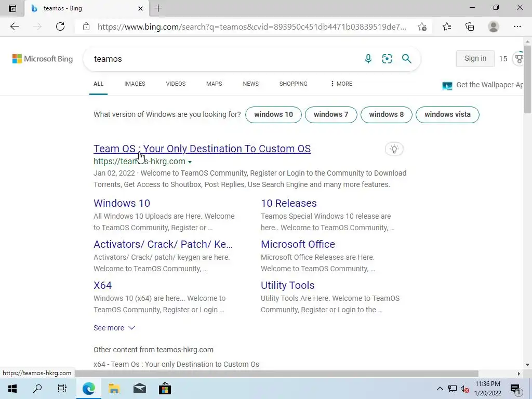Choose the windows 8 suggestion chip
The width and height of the screenshot is (532, 399).
pyautogui.click(x=387, y=115)
